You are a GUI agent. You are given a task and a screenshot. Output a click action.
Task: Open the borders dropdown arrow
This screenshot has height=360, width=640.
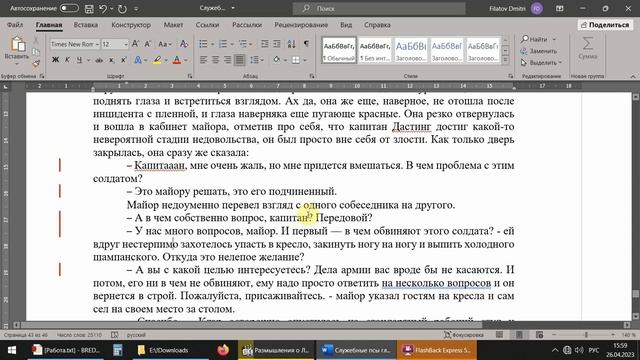[305, 60]
